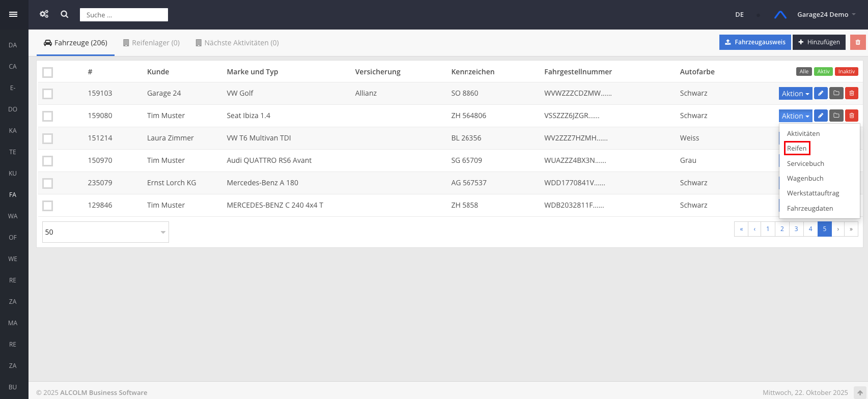Viewport: 868px width, 399px height.
Task: Expand the Aktion dropdown for Garage 24
Action: pos(795,94)
